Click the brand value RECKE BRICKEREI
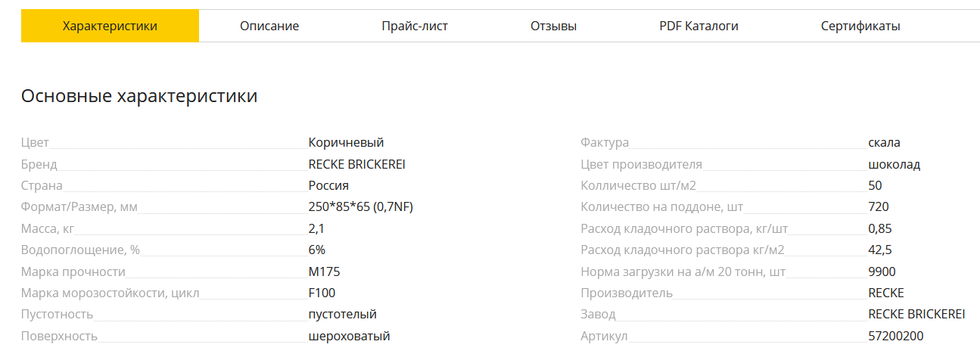Screen dimensions: 980x363 (356, 164)
